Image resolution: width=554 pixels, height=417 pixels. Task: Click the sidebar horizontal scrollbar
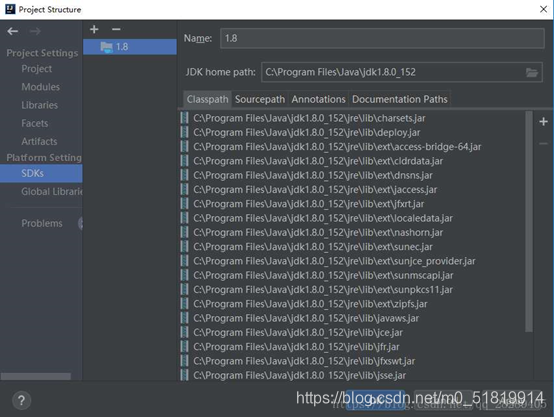pos(36,377)
